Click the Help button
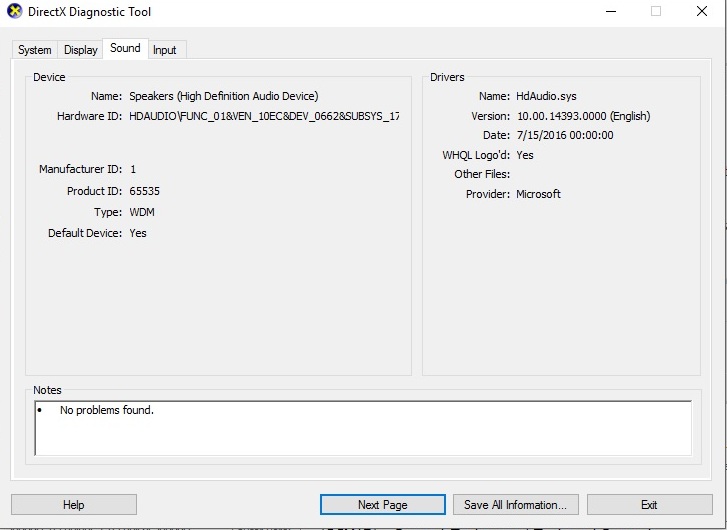 74,504
